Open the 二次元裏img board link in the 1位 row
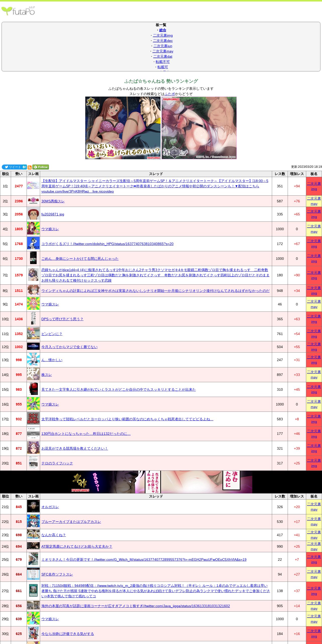322x644 pixels. click(x=314, y=186)
